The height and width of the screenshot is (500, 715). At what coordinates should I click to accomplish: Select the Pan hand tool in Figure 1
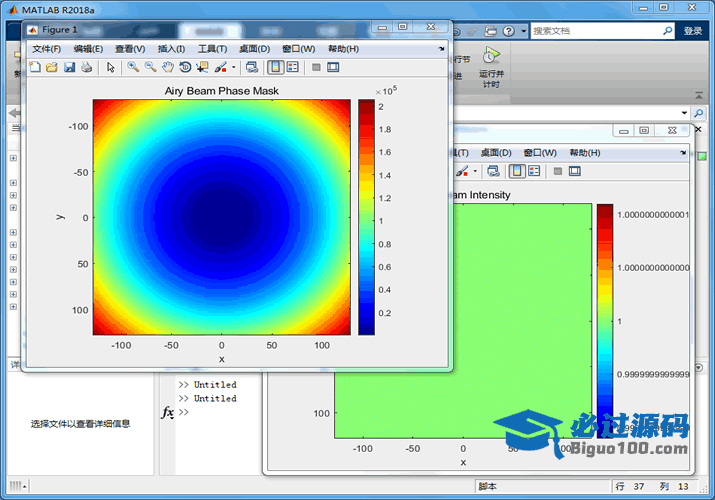(x=168, y=67)
